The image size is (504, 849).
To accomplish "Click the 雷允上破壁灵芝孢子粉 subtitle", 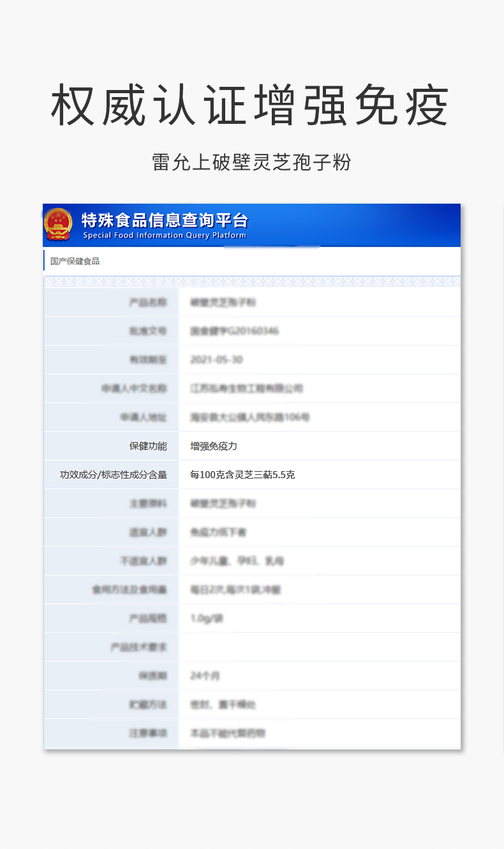I will coord(251,162).
